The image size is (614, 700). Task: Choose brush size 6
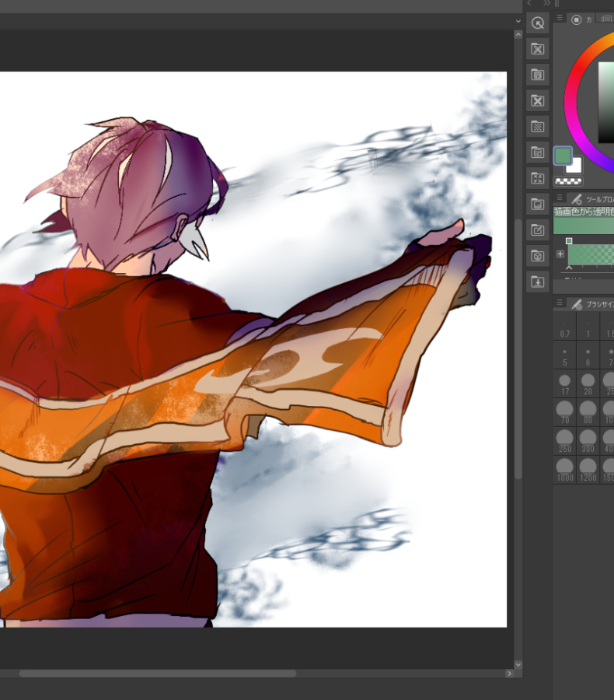(588, 355)
